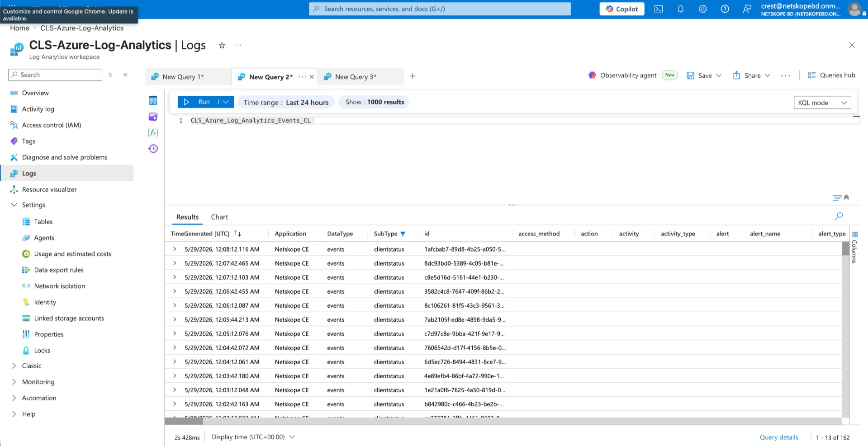This screenshot has width=868, height=446.
Task: Change the Time range setting
Action: [286, 103]
